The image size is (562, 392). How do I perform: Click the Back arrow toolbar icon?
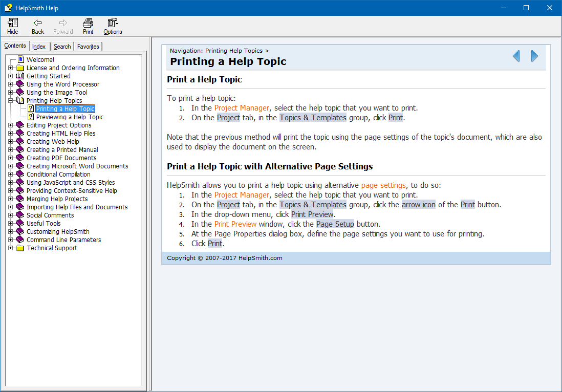point(38,23)
